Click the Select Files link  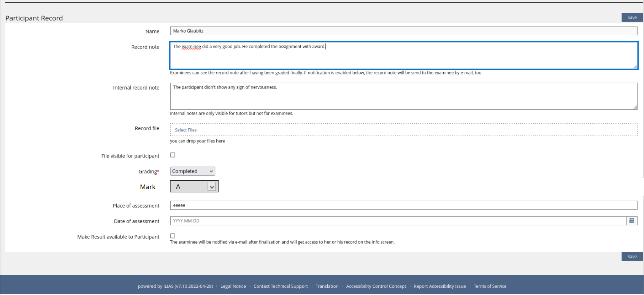click(186, 130)
